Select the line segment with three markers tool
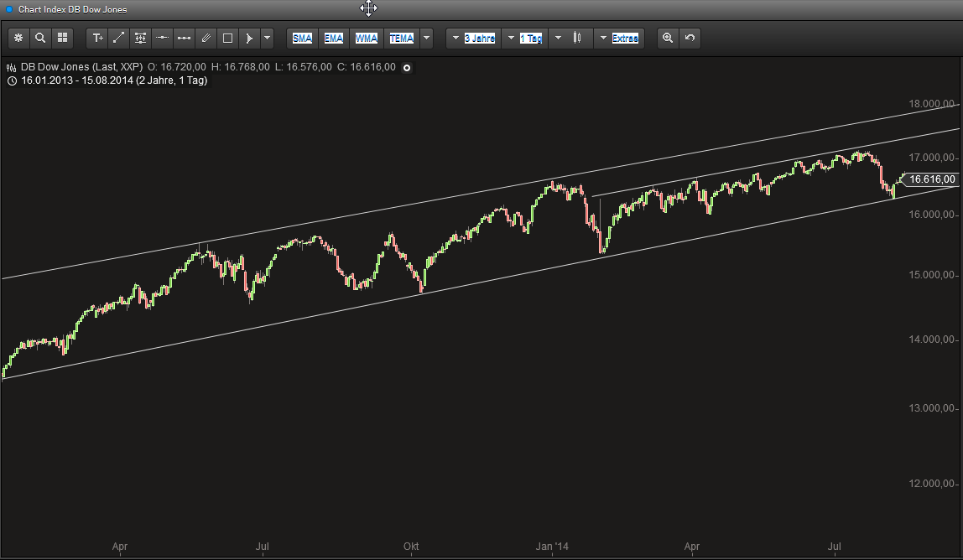Viewport: 963px width, 560px height. point(184,38)
